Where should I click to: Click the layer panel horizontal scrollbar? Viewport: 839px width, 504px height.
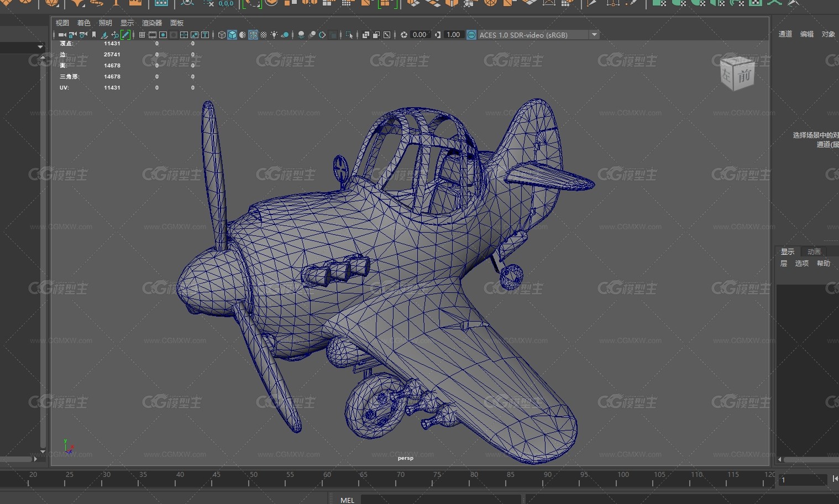coord(811,459)
